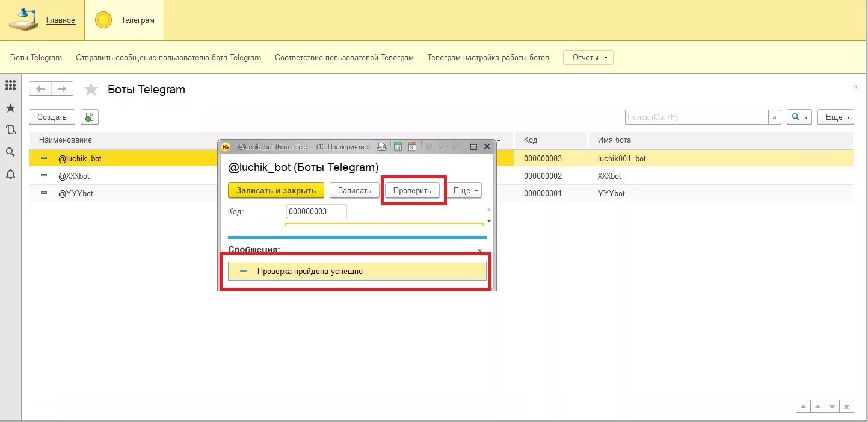Image resolution: width=868 pixels, height=422 pixels.
Task: Create new item by copying icon
Action: pyautogui.click(x=89, y=117)
